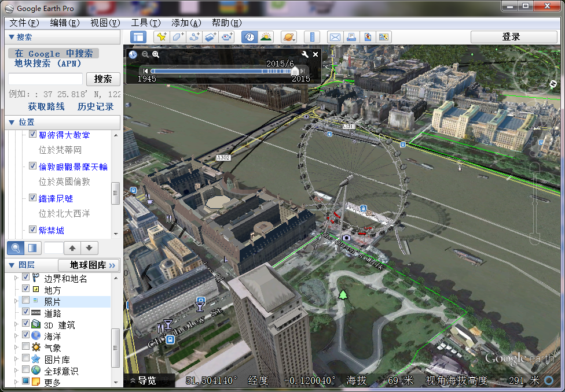Open 历史记录 history link
The height and width of the screenshot is (392, 565).
click(x=96, y=106)
